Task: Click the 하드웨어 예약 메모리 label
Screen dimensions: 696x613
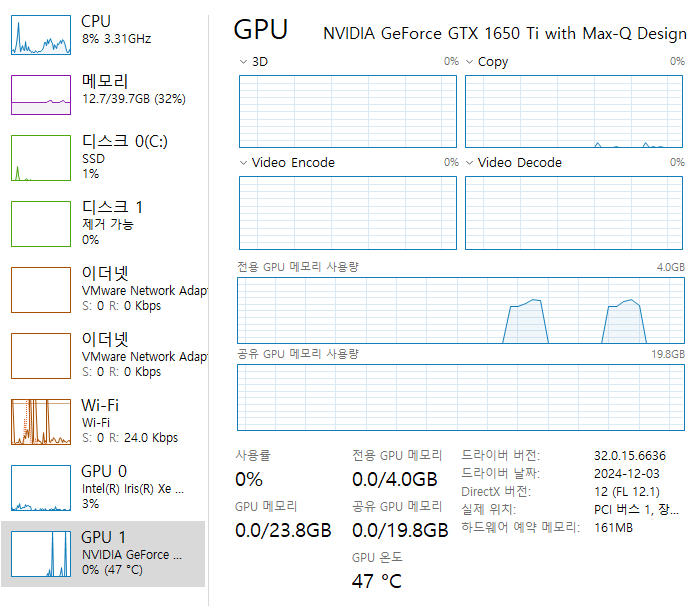Action: pyautogui.click(x=520, y=527)
